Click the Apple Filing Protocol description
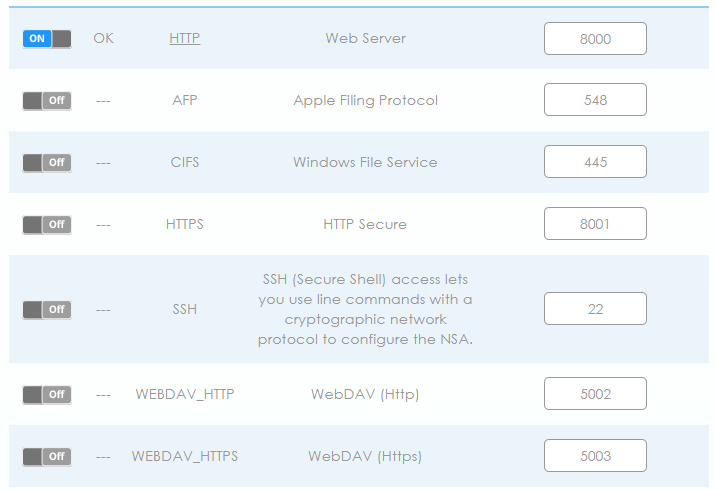716x490 pixels. 365,100
